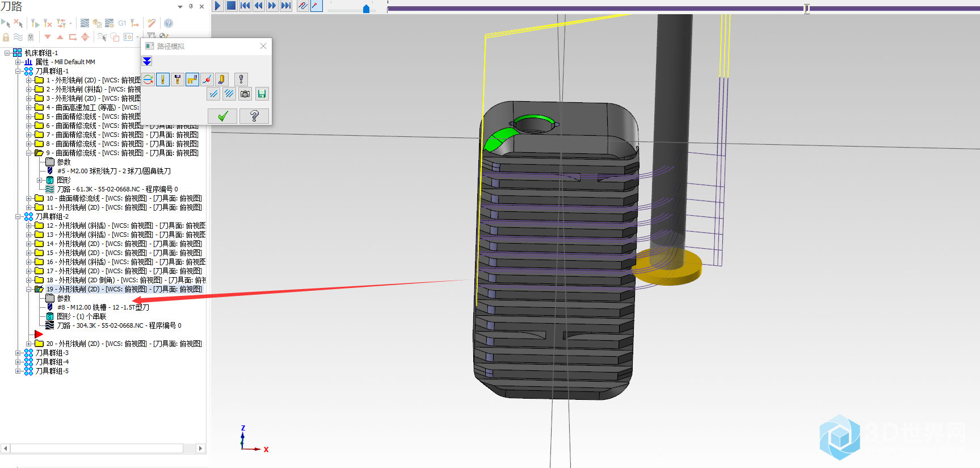The width and height of the screenshot is (980, 468).
Task: Toggle toolpath display wavy lines icon
Action: pyautogui.click(x=18, y=37)
